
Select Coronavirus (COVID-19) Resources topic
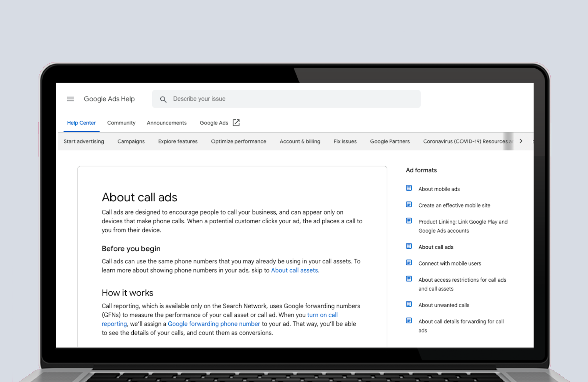(x=467, y=141)
